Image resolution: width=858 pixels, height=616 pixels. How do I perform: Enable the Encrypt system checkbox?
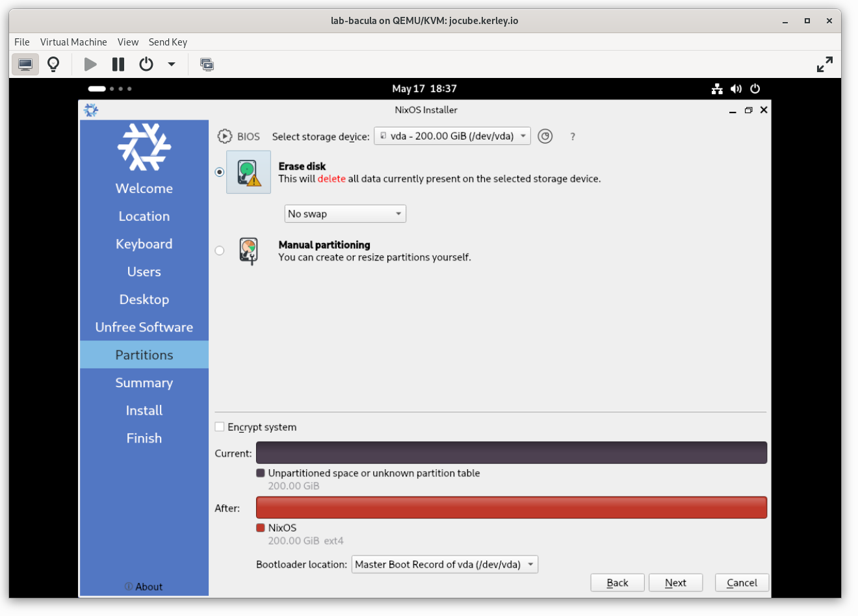(220, 427)
